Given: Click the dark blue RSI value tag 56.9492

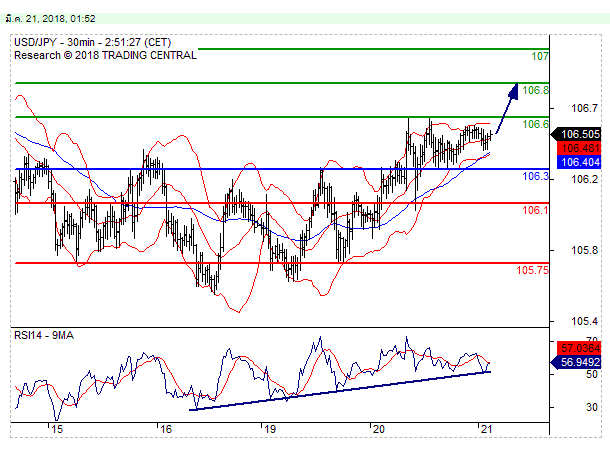Looking at the screenshot, I should (x=576, y=362).
